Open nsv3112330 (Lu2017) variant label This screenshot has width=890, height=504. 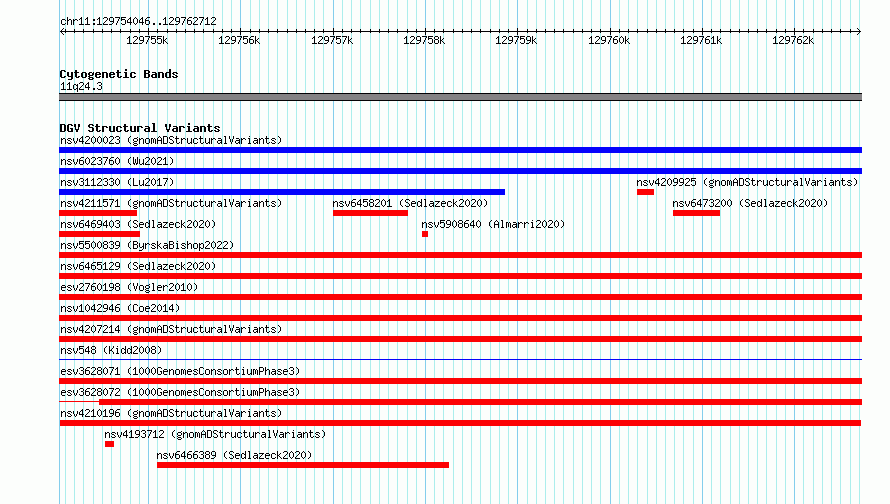click(x=117, y=182)
